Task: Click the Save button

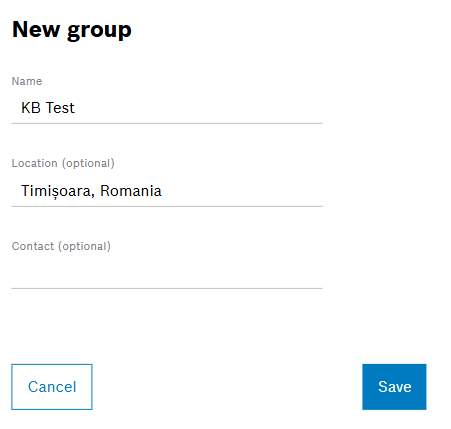Action: pos(394,387)
